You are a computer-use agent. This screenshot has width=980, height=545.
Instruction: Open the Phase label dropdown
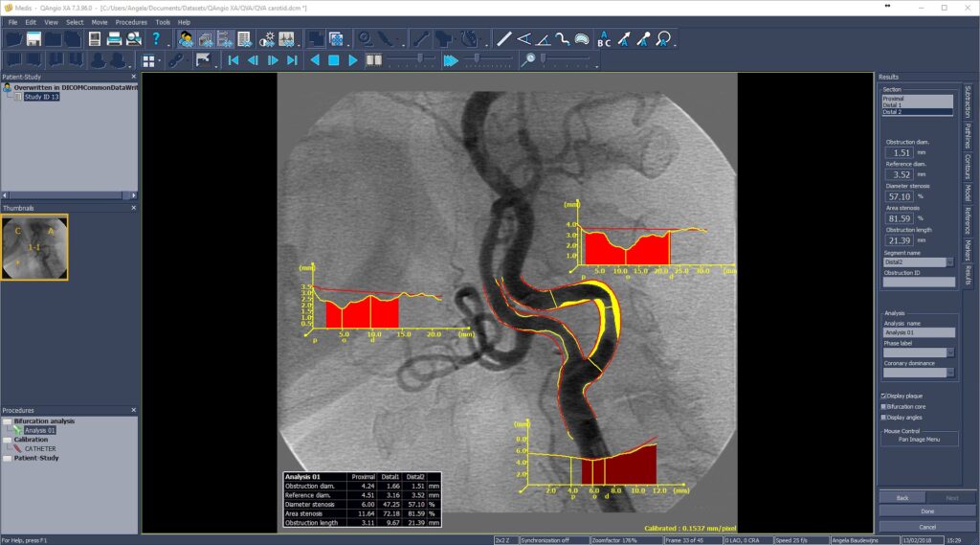pyautogui.click(x=949, y=352)
